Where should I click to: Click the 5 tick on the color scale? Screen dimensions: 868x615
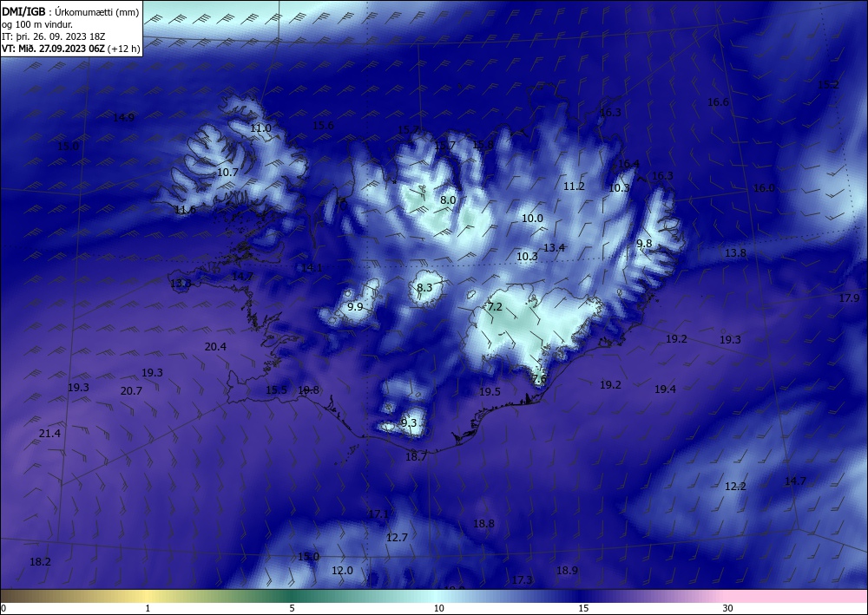(292, 608)
